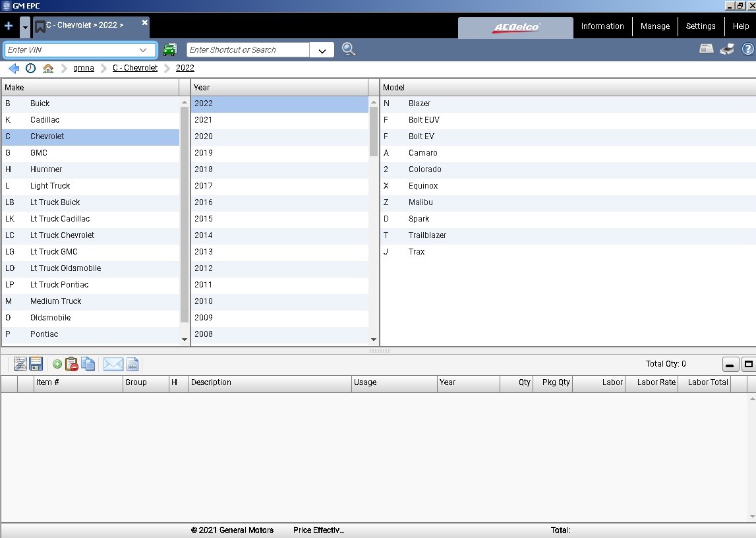Add a new tab with the plus icon
The image size is (756, 538).
coord(9,26)
